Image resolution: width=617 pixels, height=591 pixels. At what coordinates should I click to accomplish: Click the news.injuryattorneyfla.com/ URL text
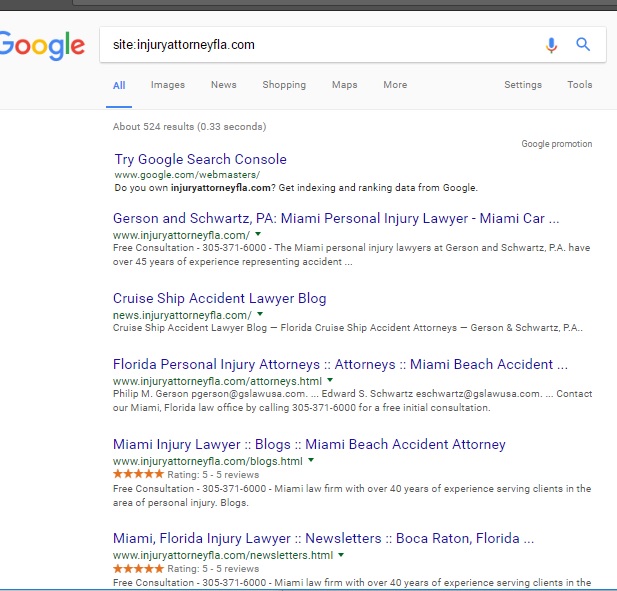tap(182, 315)
